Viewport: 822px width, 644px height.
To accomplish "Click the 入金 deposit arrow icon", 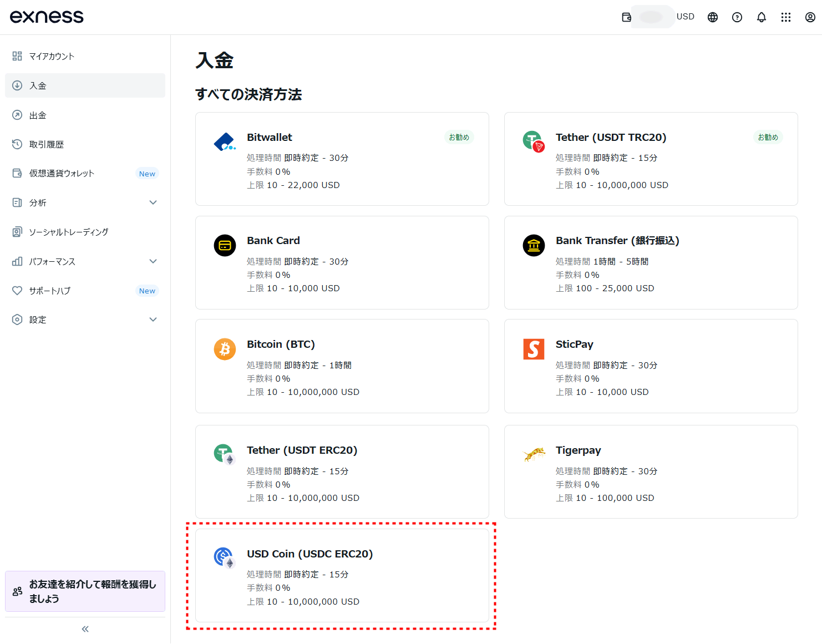I will [17, 85].
